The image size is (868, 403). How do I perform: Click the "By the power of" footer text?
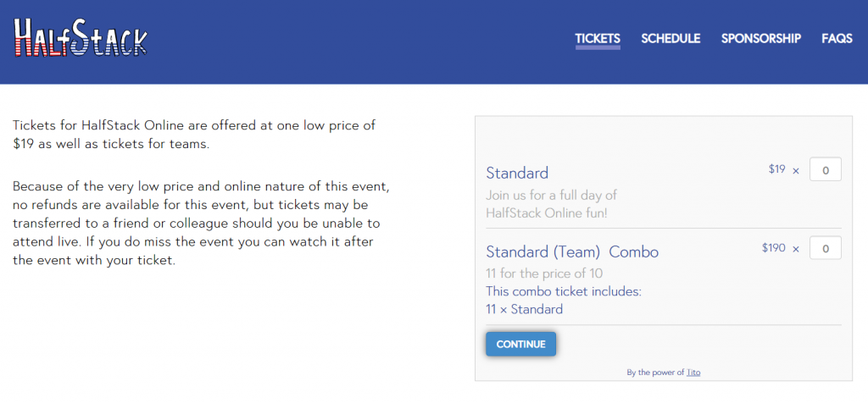[655, 373]
